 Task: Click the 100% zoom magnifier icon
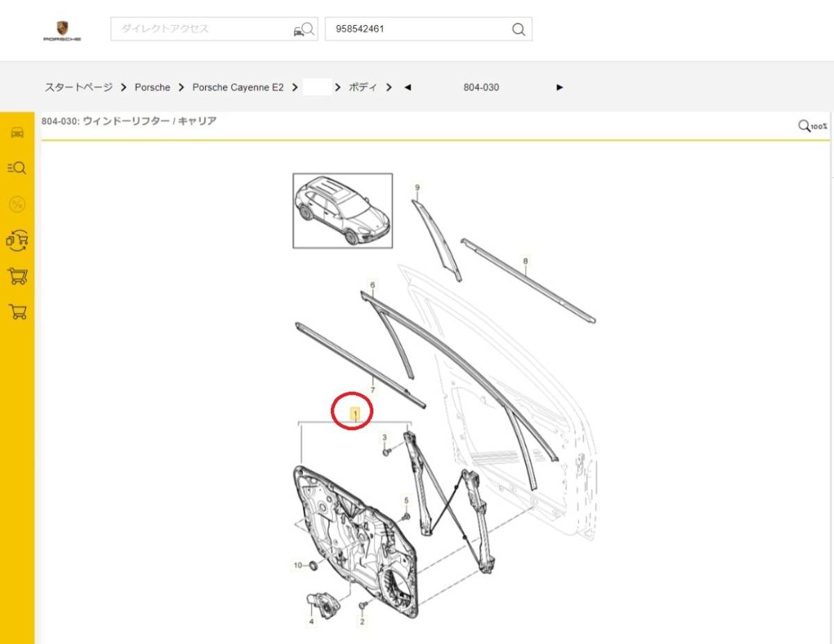(812, 126)
